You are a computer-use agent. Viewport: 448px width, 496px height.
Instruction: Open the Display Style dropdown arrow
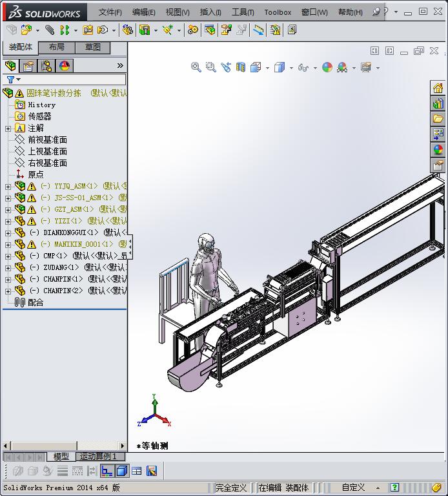(x=291, y=68)
